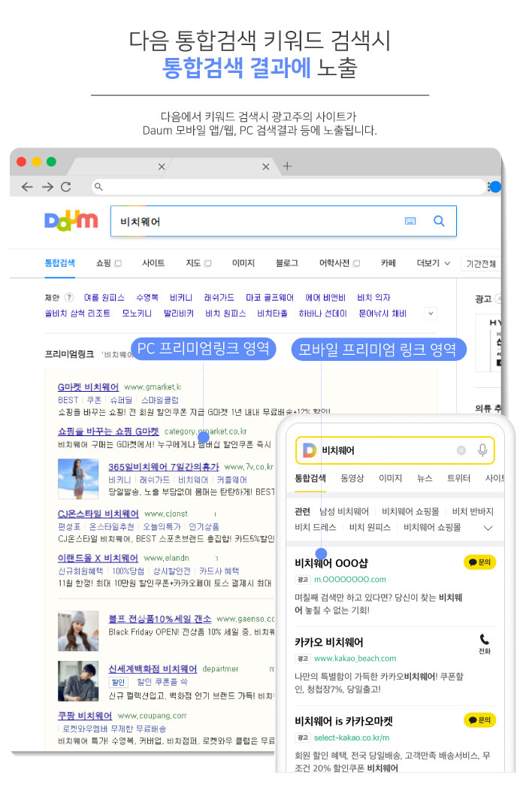
Task: Tap related search 비치 드레스
Action: (x=316, y=527)
